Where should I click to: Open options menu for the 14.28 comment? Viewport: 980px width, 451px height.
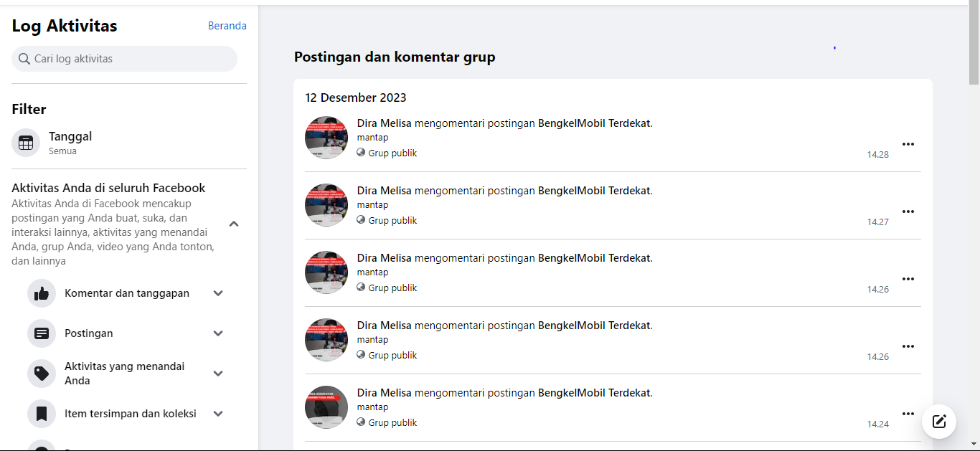point(908,144)
